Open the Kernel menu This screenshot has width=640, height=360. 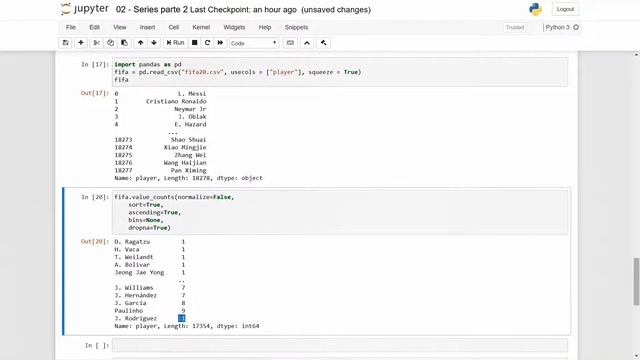(x=201, y=27)
